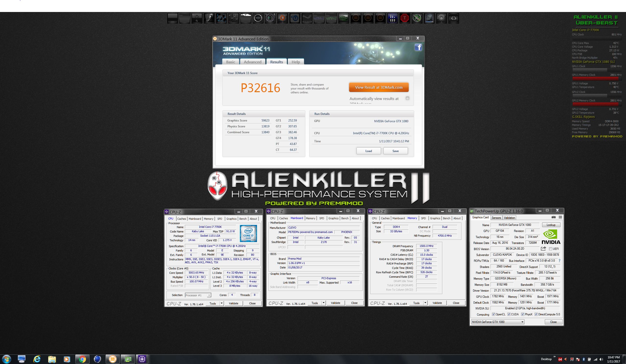This screenshot has height=364, width=626.
Task: Open Steam from the top dock
Action: click(x=307, y=18)
